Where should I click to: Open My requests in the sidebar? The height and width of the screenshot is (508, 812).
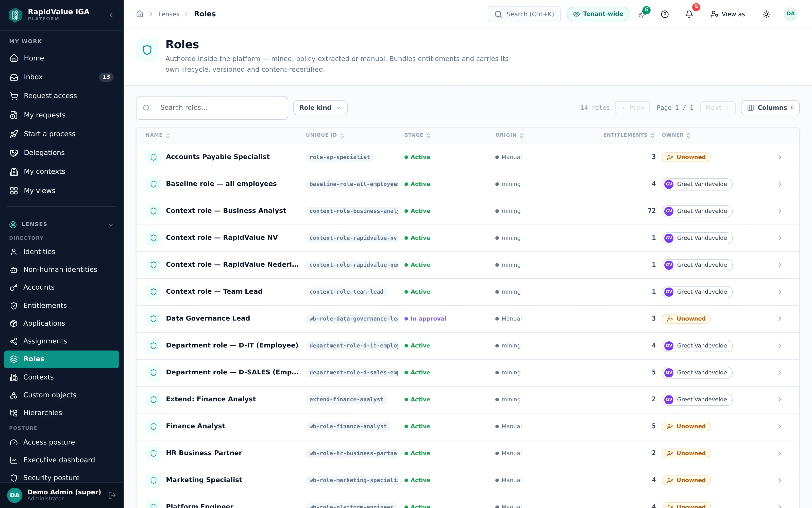(62, 115)
